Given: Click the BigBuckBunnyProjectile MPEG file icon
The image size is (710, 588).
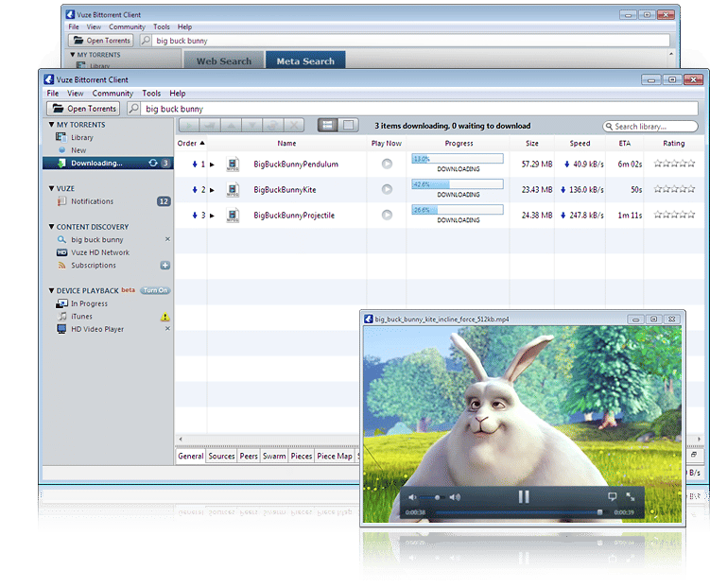Looking at the screenshot, I should (x=233, y=215).
